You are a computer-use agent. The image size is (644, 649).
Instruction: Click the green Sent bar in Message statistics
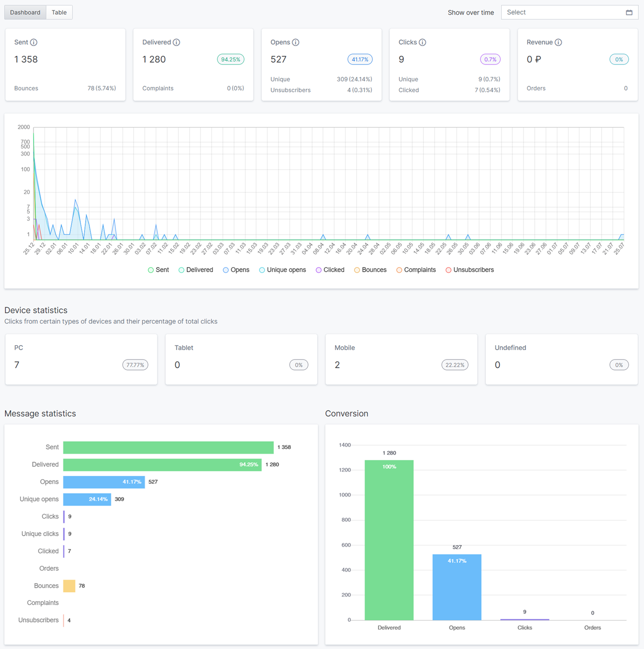tap(168, 447)
